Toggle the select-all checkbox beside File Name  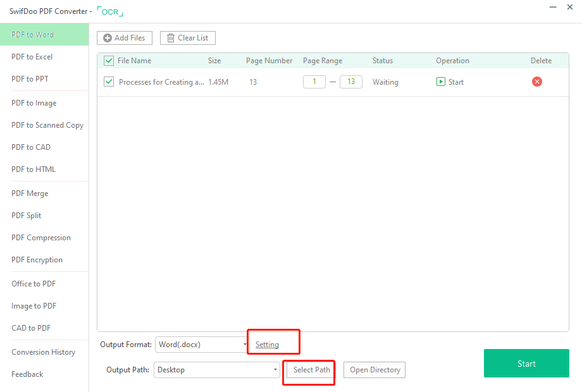109,61
